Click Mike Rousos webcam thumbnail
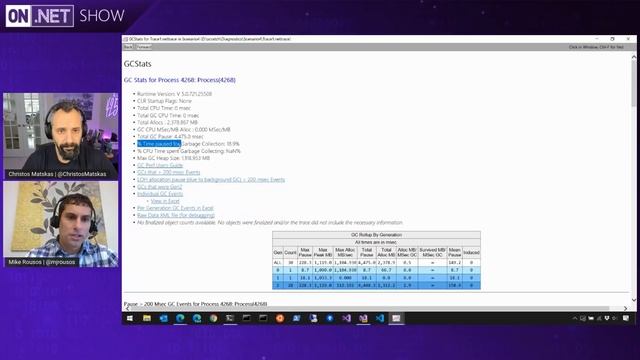Viewport: 640px width, 360px height. (61, 224)
